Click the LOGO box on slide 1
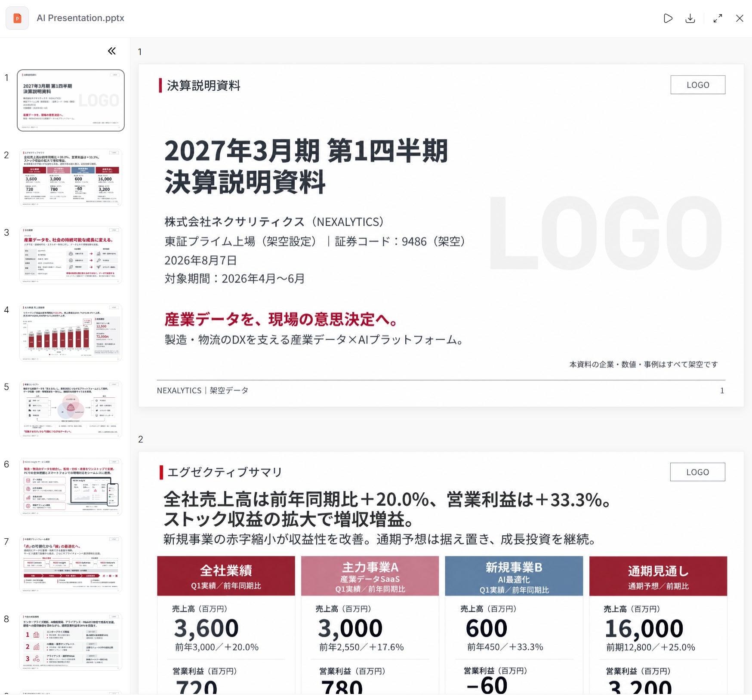The height and width of the screenshot is (700, 752). coord(698,85)
